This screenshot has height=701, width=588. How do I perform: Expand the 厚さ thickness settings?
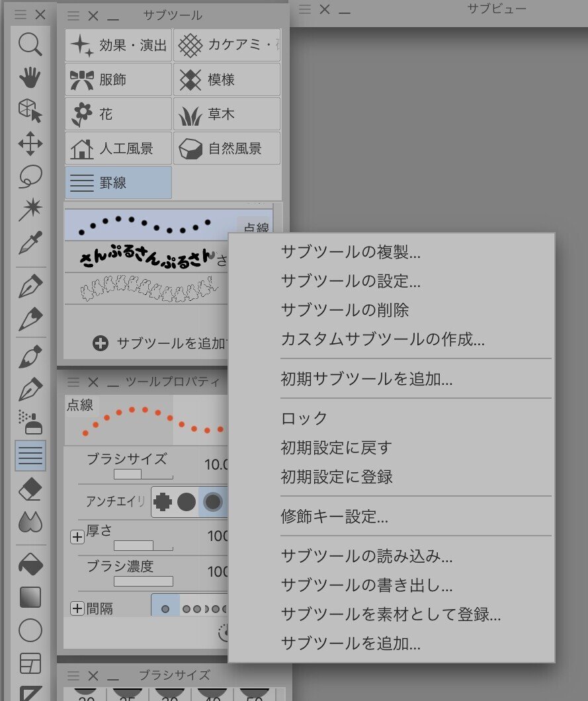(x=77, y=537)
